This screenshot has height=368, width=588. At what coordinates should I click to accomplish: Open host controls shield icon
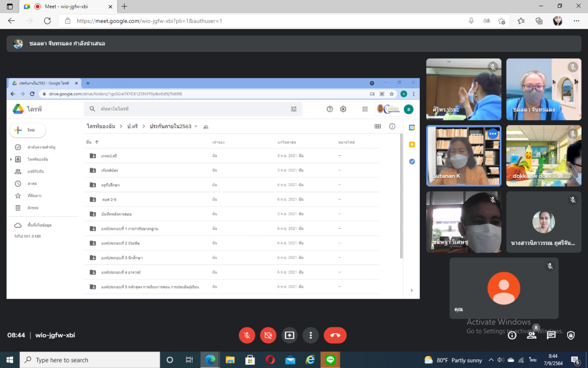(571, 335)
